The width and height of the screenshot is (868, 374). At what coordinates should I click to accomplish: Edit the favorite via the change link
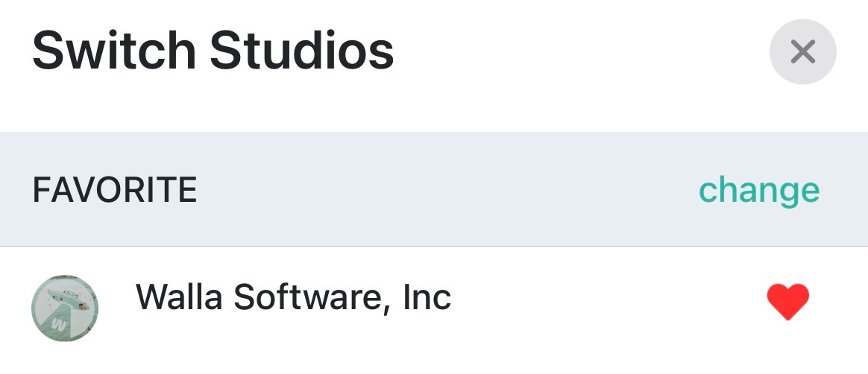click(758, 190)
